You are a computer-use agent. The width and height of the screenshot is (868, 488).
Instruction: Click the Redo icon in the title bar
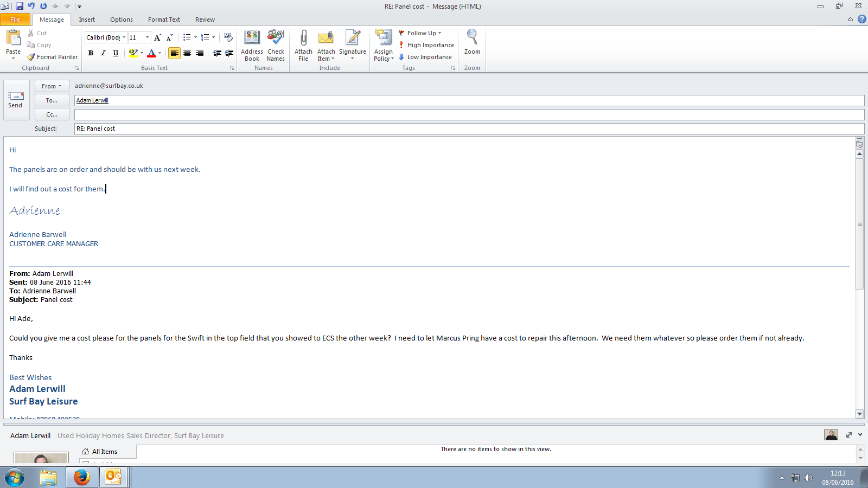coord(43,6)
